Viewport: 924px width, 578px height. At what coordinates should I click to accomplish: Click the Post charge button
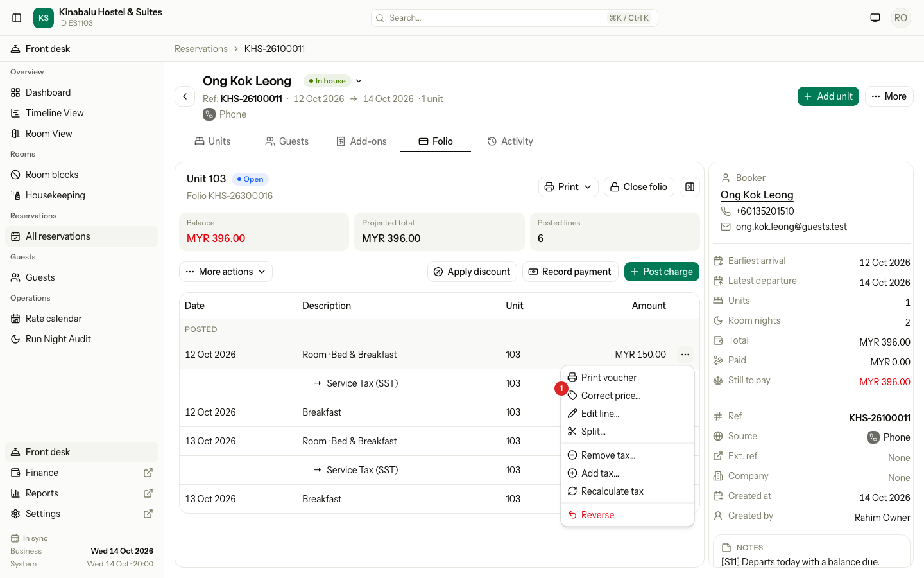click(x=662, y=272)
